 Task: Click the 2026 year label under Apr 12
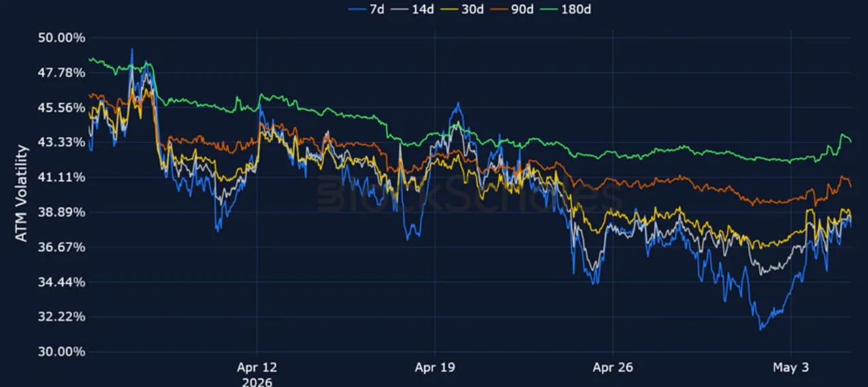tap(257, 382)
